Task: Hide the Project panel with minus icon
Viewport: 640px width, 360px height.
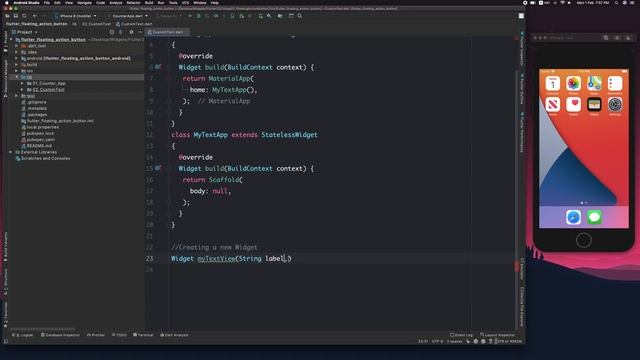Action: [140, 32]
